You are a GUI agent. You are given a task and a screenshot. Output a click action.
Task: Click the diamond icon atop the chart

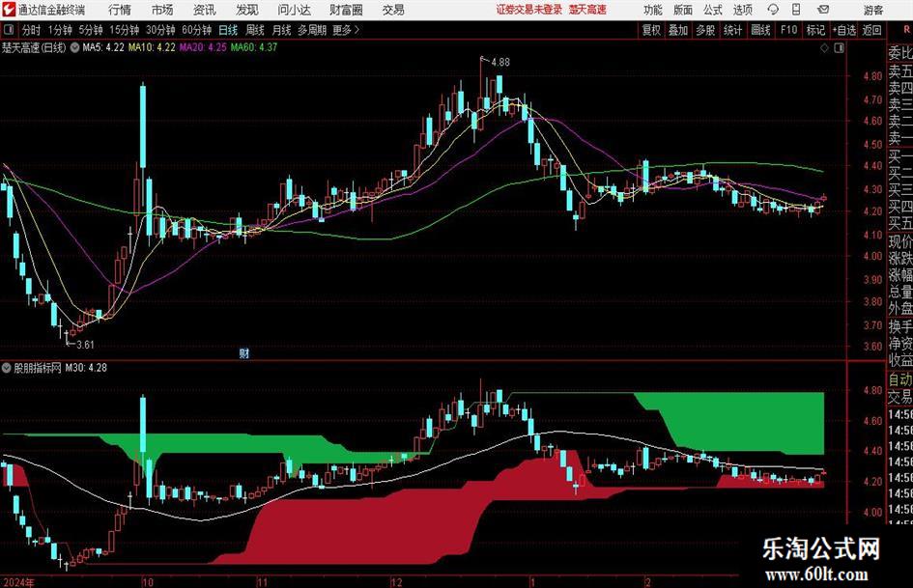click(x=824, y=47)
